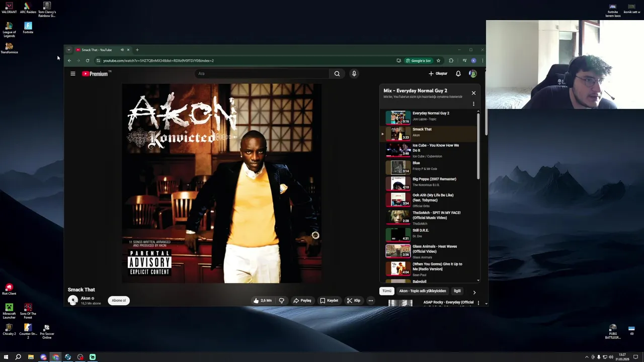Subscribe with the Abone ol button
Image resolution: width=644 pixels, height=362 pixels.
click(119, 301)
